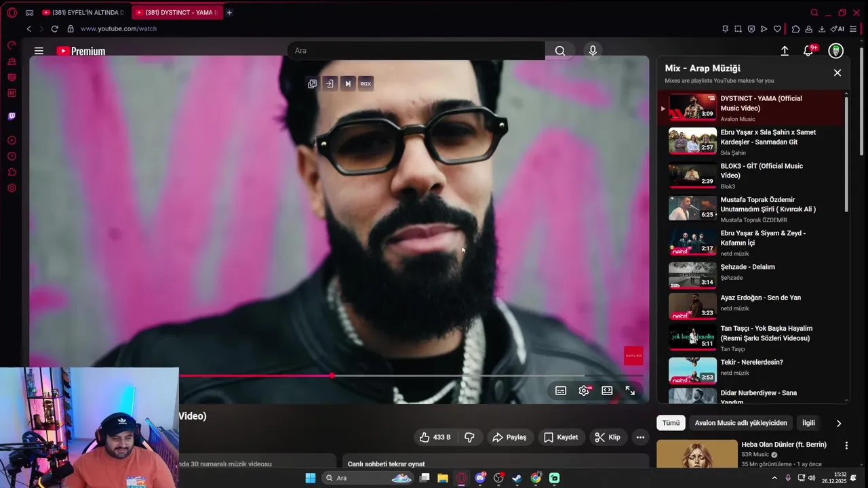
Task: Open the YouTube hamburger guide menu
Action: click(x=39, y=51)
